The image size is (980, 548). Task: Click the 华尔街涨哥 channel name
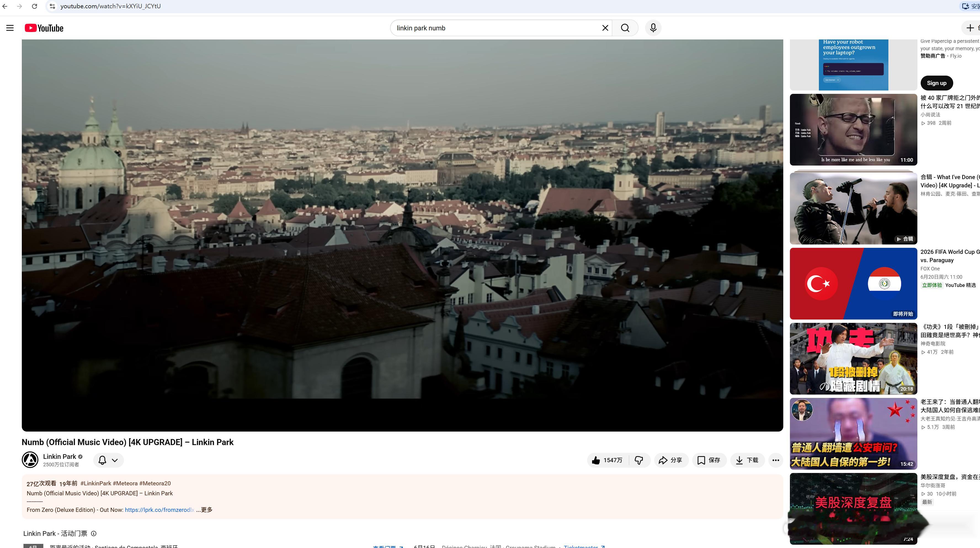(933, 486)
